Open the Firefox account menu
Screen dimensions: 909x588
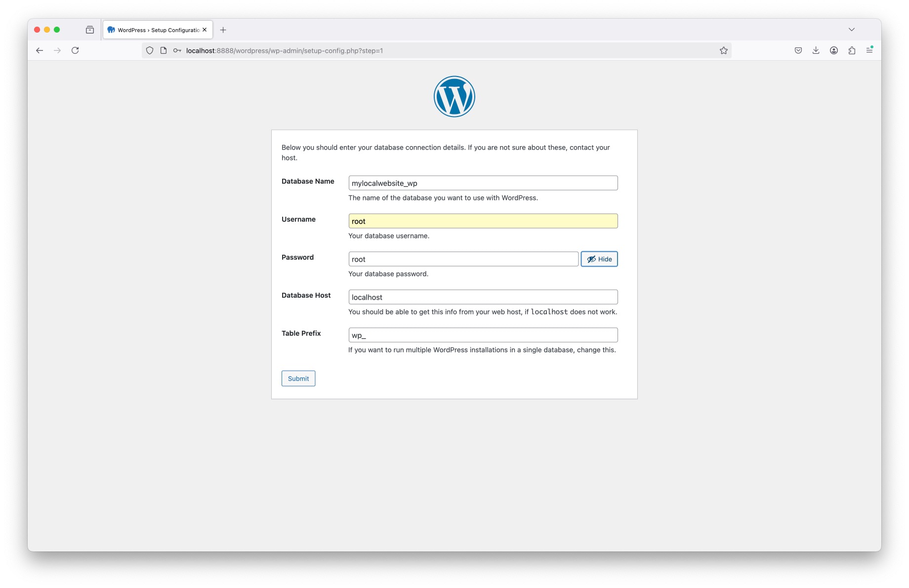834,50
